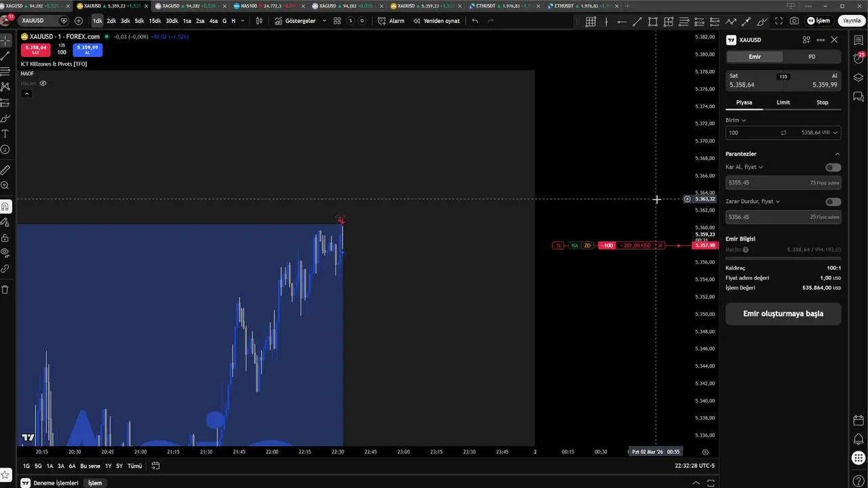Screen dimensions: 868x488
Task: Hide all drawings with eye icon
Action: (x=5, y=253)
